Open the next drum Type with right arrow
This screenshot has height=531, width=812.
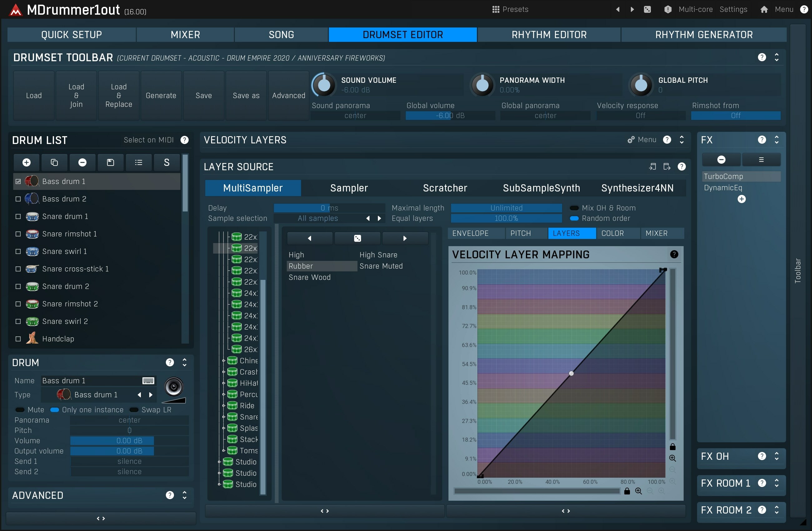(151, 395)
